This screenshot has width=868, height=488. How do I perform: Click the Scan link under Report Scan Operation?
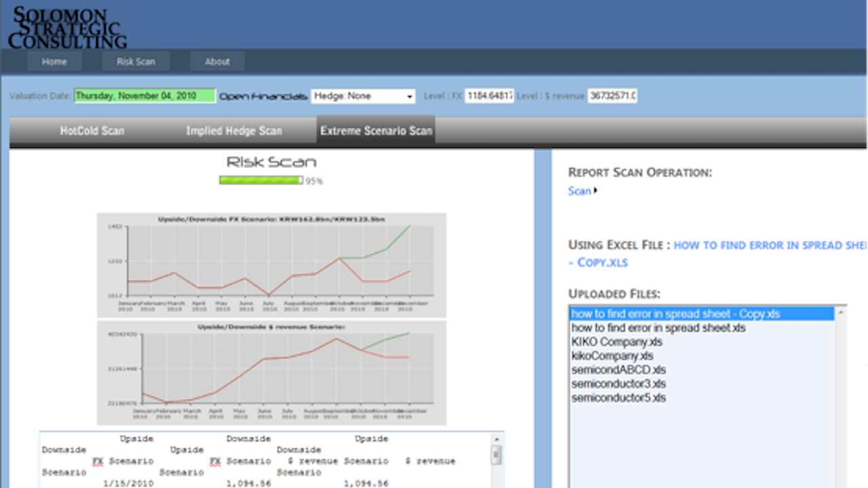click(x=580, y=191)
